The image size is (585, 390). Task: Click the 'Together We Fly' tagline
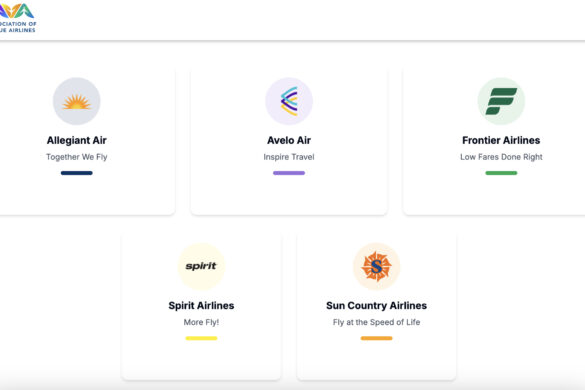pos(76,157)
